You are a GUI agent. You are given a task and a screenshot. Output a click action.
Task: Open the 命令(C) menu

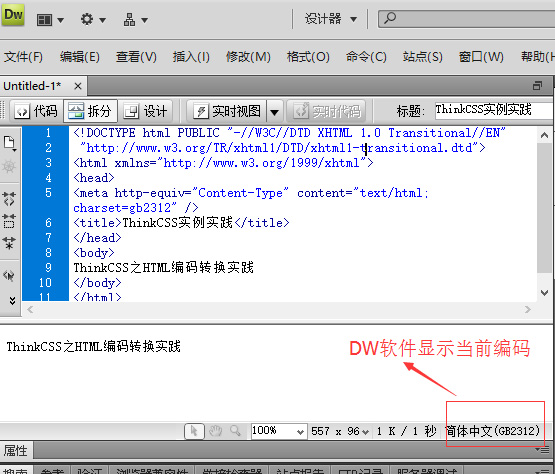tap(366, 57)
